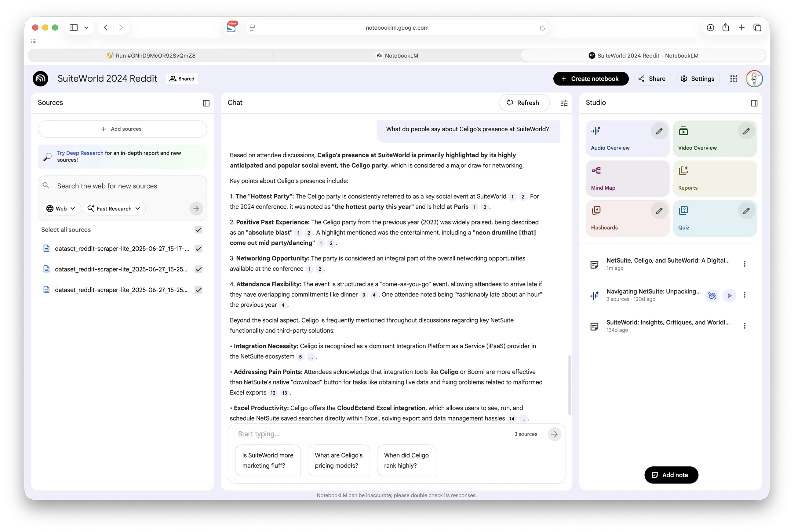The image size is (794, 532).
Task: Expand Safari sidebar options chevron
Action: pyautogui.click(x=86, y=28)
